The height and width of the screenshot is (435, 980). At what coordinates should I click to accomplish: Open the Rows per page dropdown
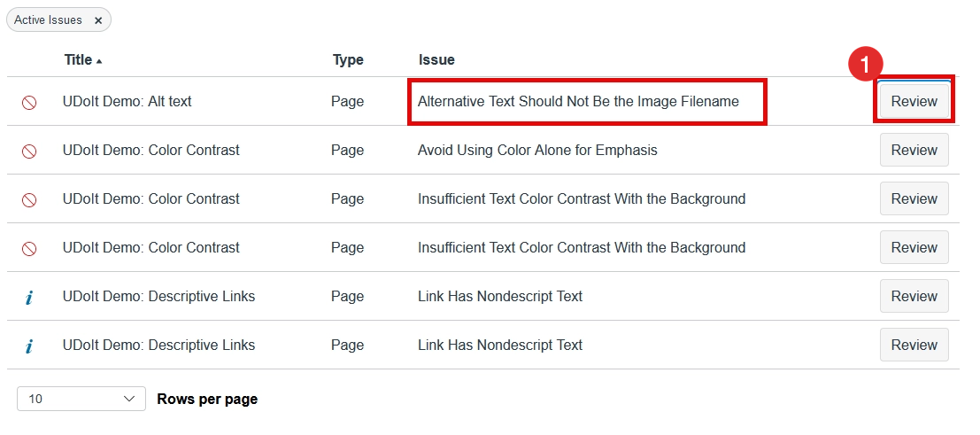81,399
